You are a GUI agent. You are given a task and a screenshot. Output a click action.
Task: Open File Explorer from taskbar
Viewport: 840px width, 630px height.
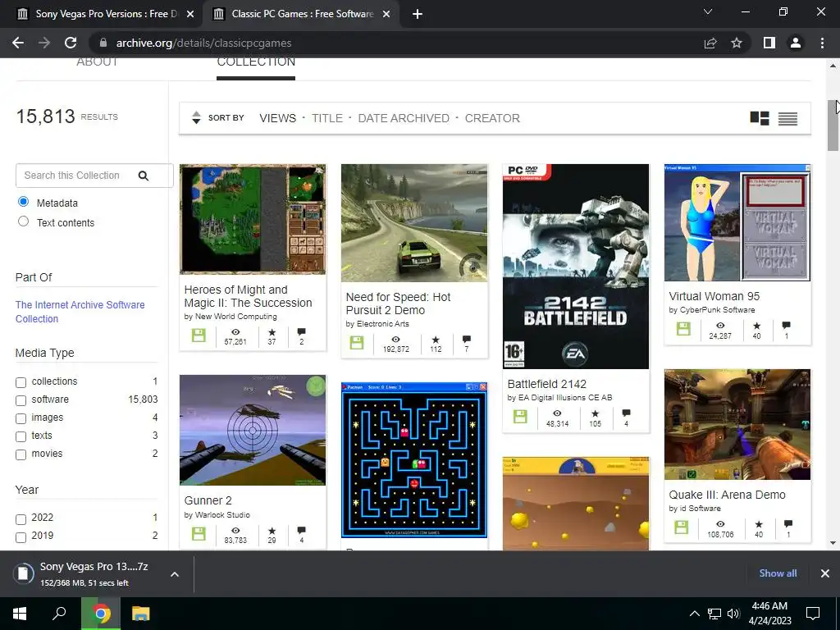140,614
